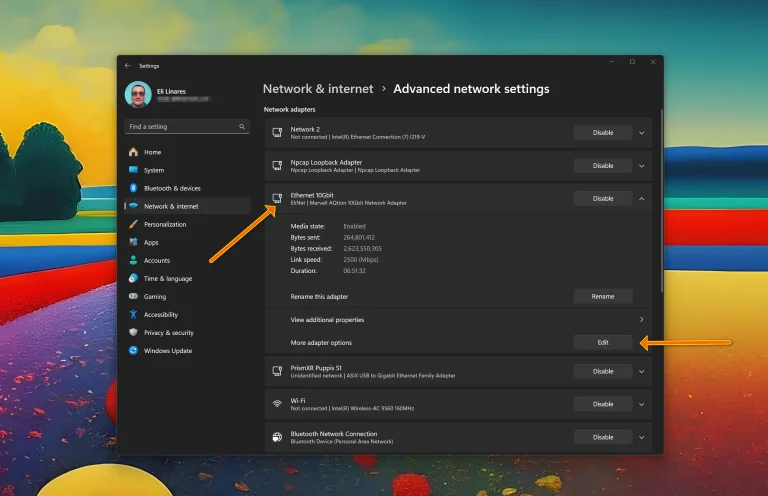
Task: Click the back arrow in Settings title bar
Action: 127,66
